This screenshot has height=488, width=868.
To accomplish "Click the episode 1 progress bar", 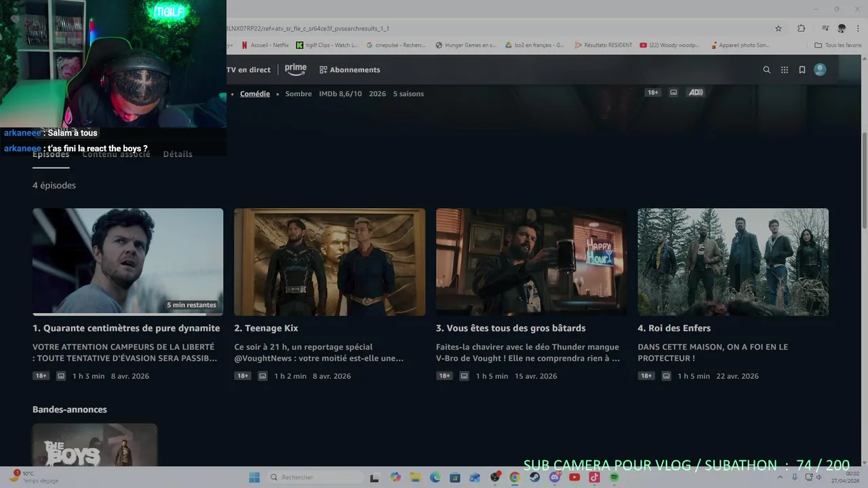I will (127, 314).
